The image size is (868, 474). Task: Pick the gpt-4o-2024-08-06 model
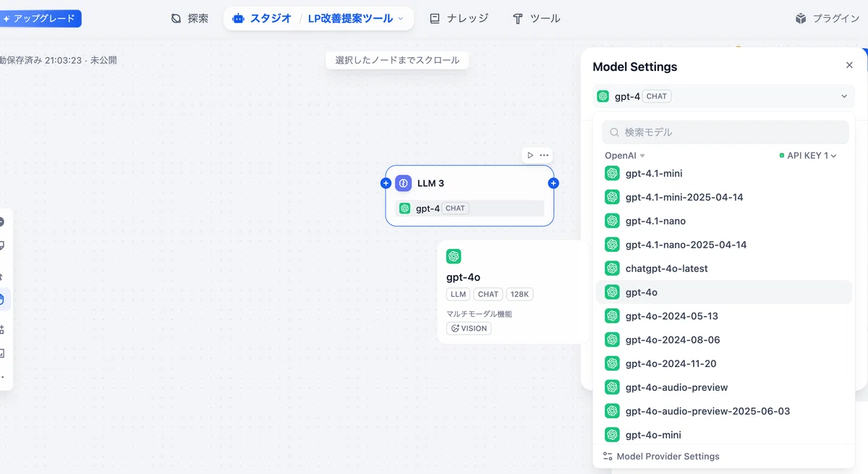click(x=723, y=340)
